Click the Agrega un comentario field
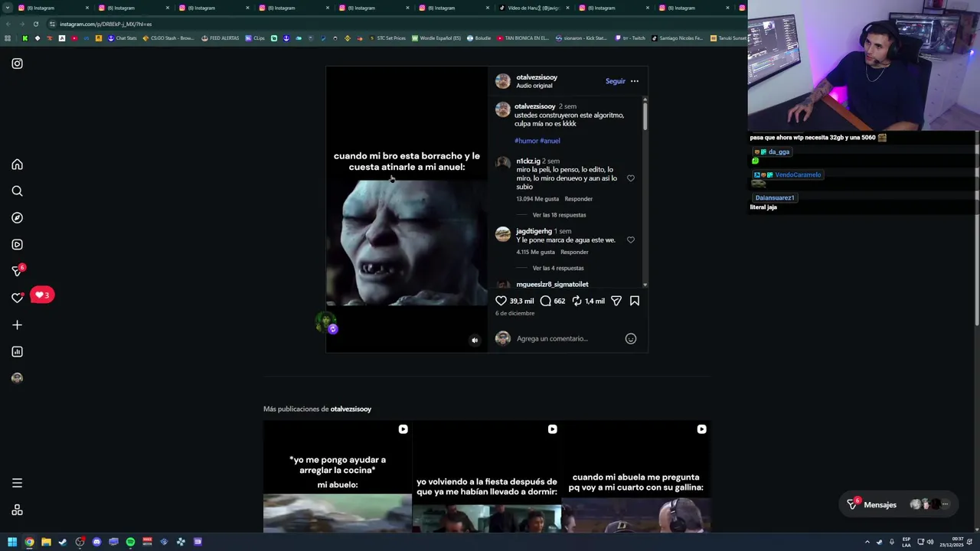The image size is (980, 551). pyautogui.click(x=567, y=338)
